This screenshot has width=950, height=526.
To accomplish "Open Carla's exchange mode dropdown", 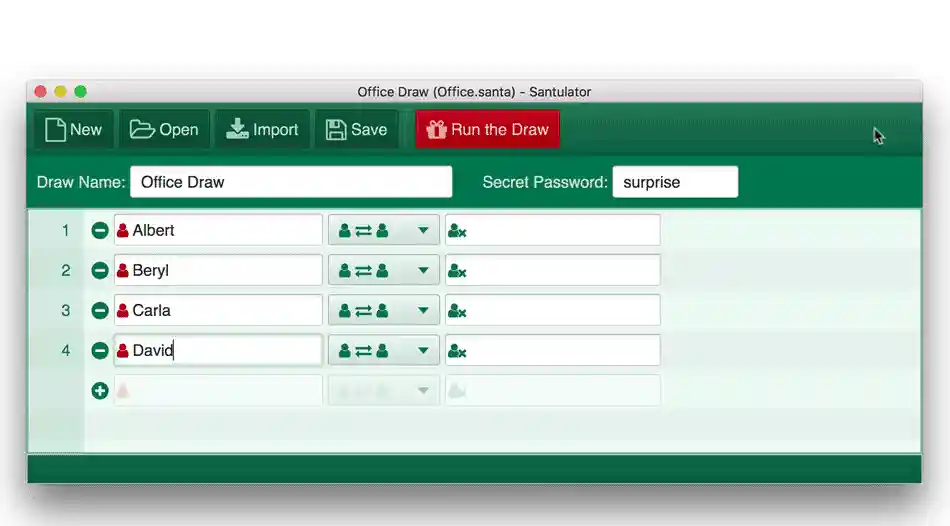I will [384, 310].
